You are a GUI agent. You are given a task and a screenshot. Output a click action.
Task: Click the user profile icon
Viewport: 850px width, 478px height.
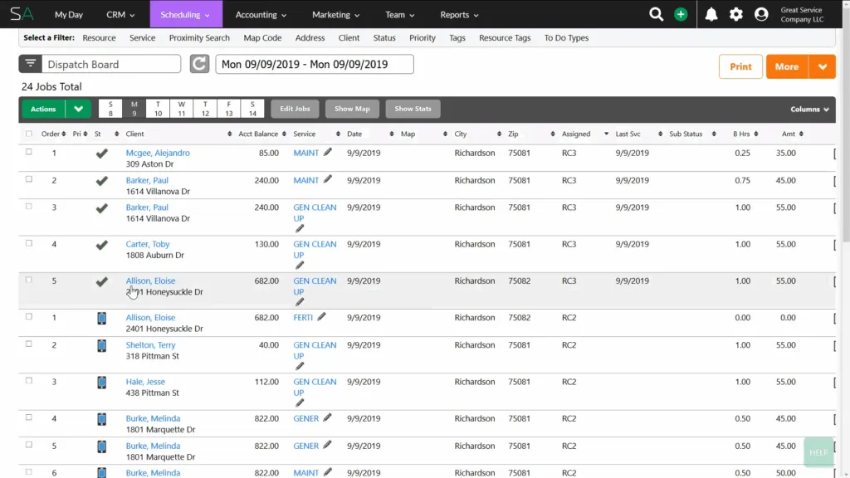tap(762, 15)
